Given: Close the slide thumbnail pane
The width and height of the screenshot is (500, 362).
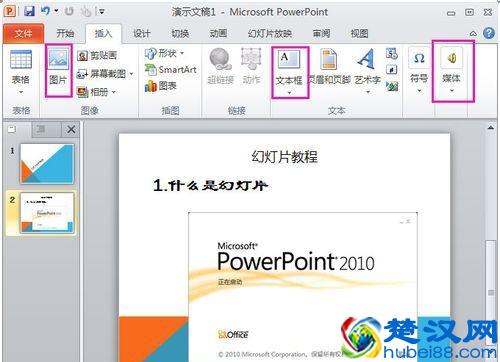Looking at the screenshot, I should point(71,129).
